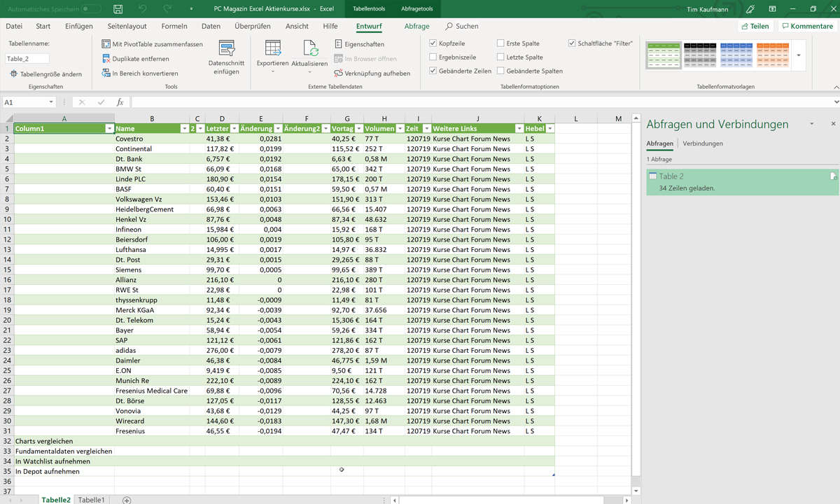This screenshot has height=504, width=840.
Task: Apply the orange table style
Action: pyautogui.click(x=773, y=55)
